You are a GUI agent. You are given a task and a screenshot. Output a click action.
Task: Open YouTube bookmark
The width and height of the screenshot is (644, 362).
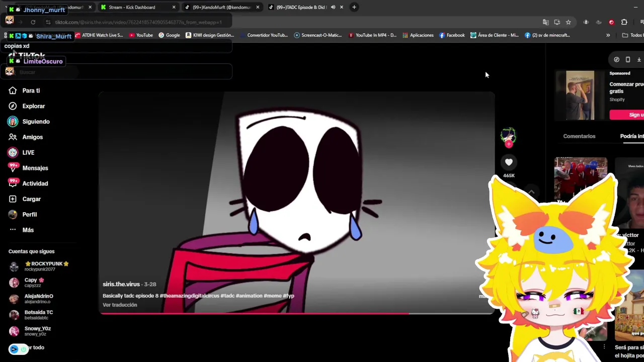[141, 35]
